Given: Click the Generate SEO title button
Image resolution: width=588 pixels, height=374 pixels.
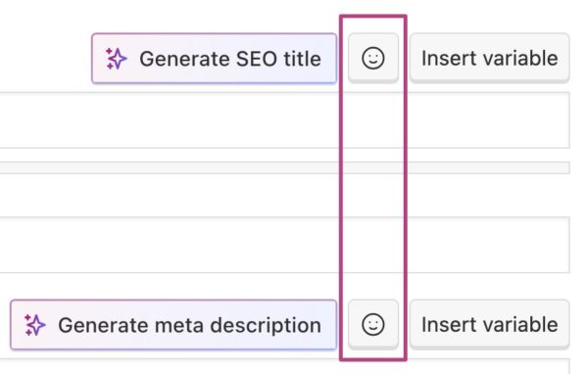Looking at the screenshot, I should (x=214, y=59).
